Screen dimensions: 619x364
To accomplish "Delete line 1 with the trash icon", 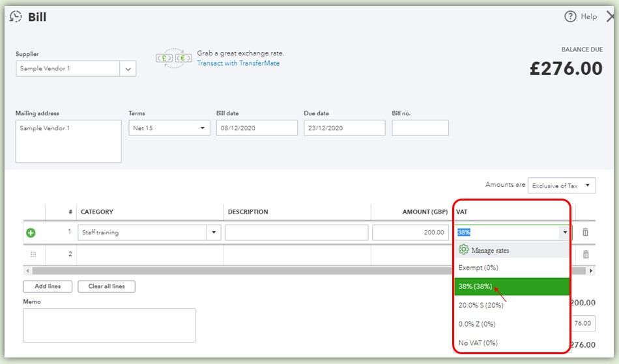I will (x=586, y=232).
